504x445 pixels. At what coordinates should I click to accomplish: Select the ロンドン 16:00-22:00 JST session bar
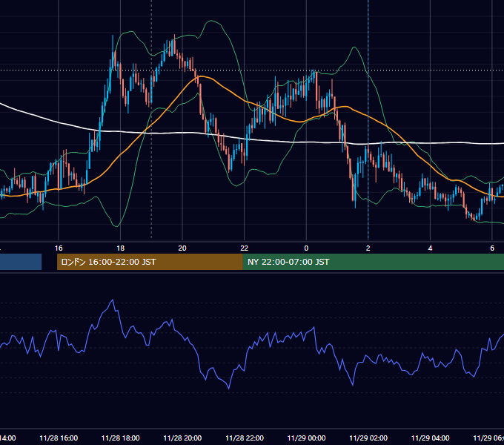(x=150, y=262)
